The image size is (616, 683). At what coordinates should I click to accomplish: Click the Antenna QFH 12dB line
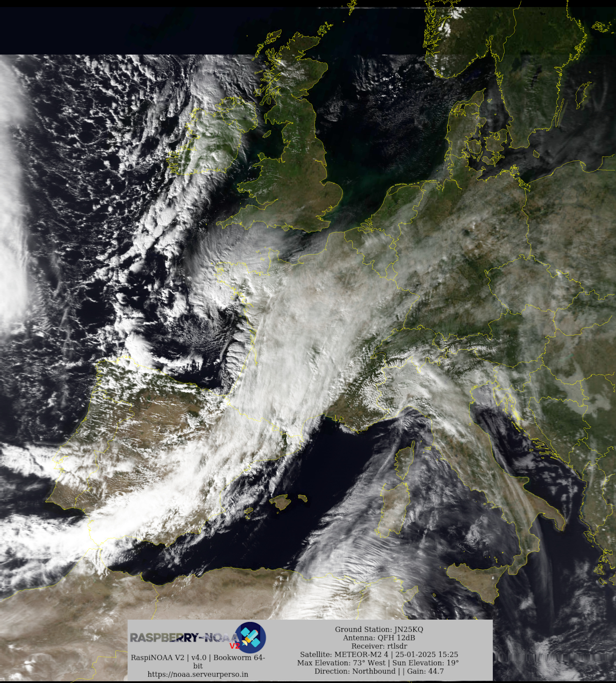point(379,638)
